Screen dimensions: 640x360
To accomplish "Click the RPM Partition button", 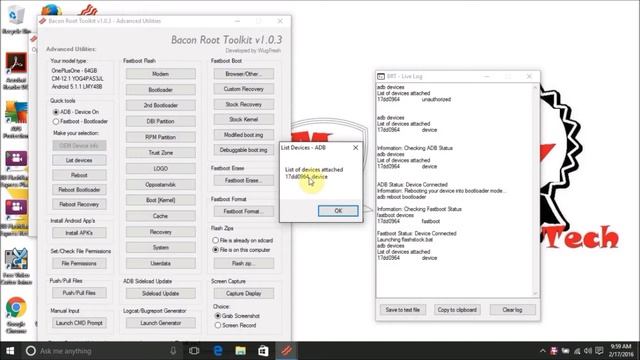I will [160, 137].
